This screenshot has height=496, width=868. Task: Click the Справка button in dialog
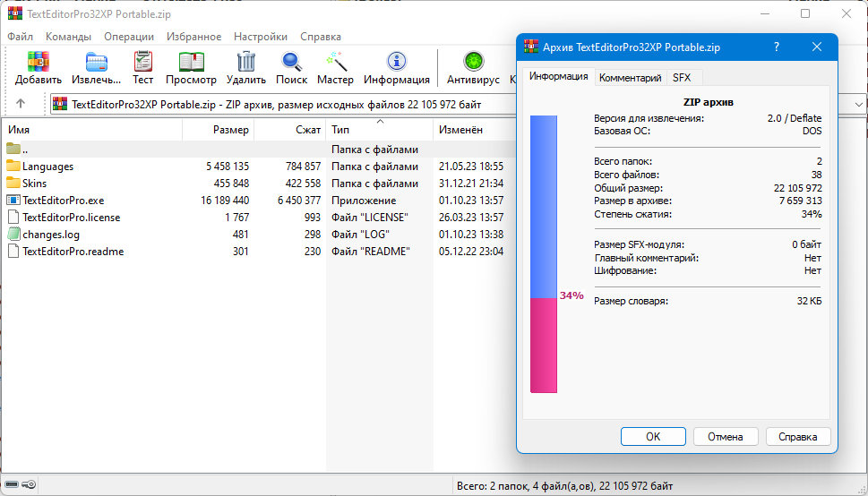(798, 437)
